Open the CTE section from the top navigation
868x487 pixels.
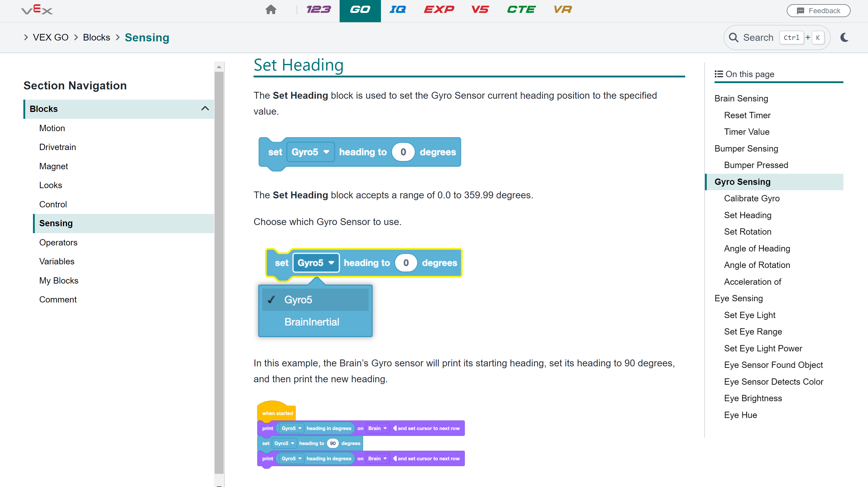tap(521, 10)
